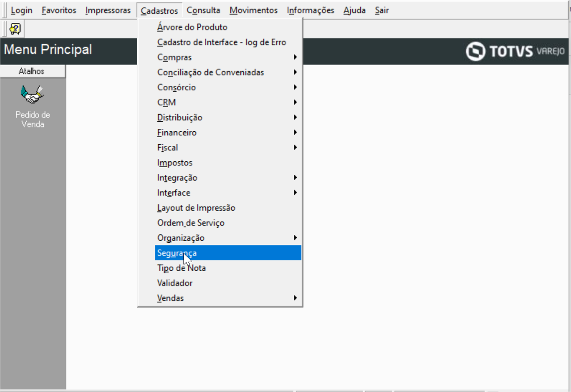Select Ordem de Serviço menu entry
Screen dimensions: 571x392
tap(228, 223)
